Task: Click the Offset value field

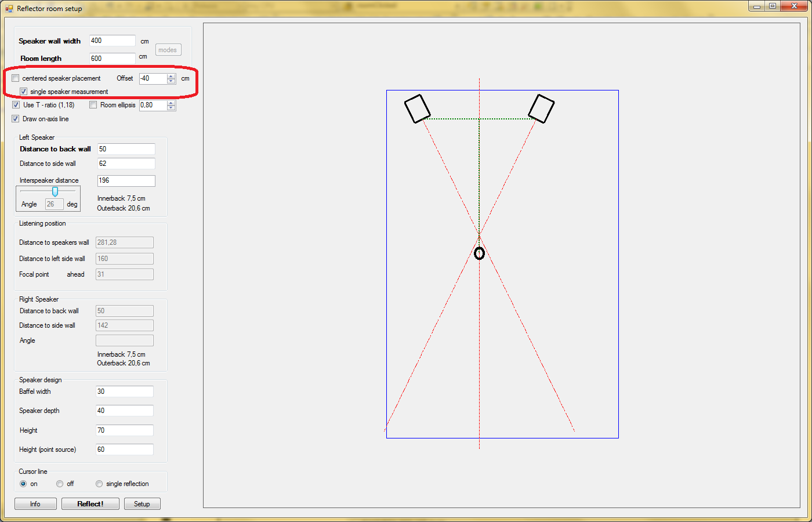Action: (153, 78)
